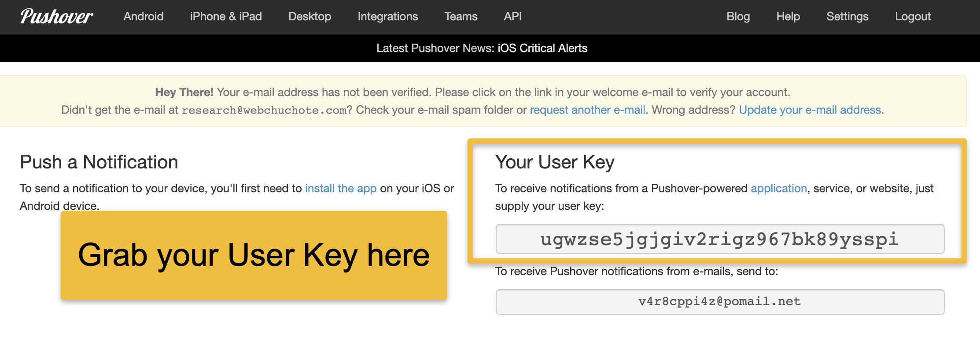Open the iPhone & iPad page
This screenshot has width=980, height=343.
(226, 17)
